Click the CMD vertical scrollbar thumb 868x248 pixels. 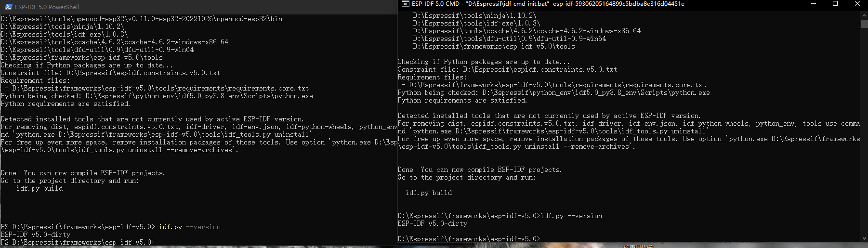[x=864, y=24]
